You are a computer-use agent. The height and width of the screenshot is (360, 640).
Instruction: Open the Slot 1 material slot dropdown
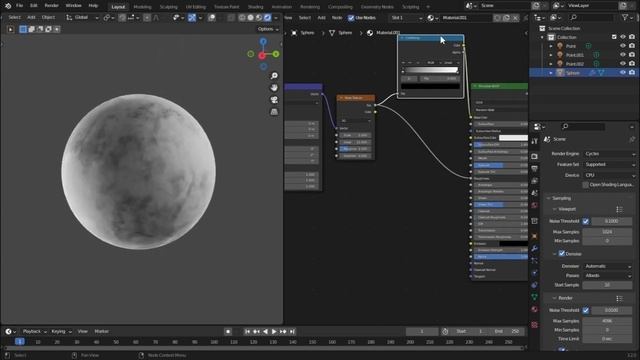tap(406, 18)
